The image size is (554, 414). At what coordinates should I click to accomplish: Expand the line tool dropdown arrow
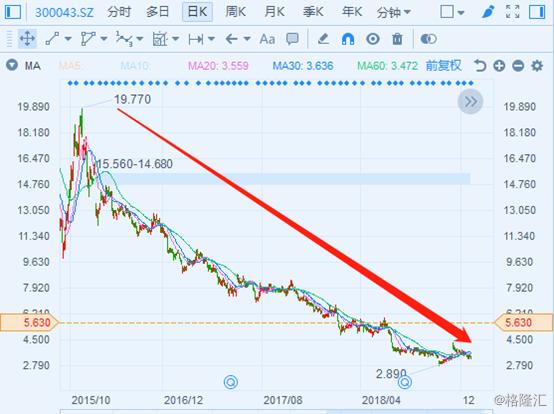click(68, 39)
